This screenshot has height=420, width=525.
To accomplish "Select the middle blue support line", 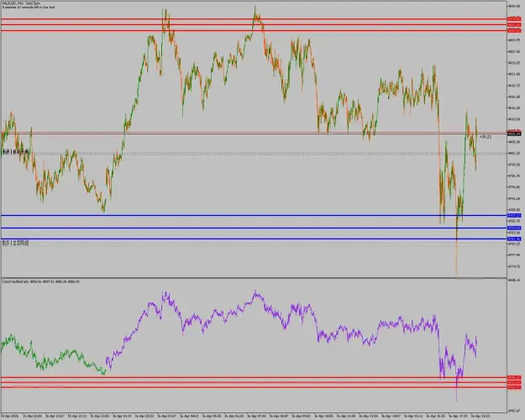I will (254, 228).
